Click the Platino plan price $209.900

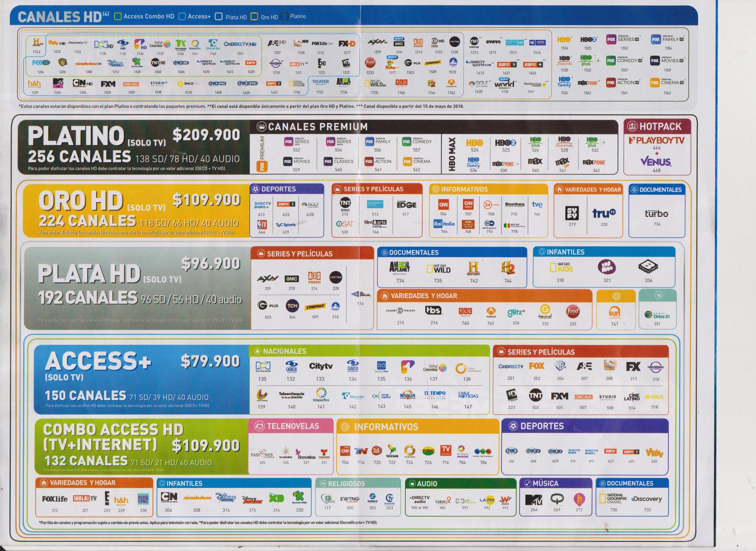pyautogui.click(x=206, y=135)
